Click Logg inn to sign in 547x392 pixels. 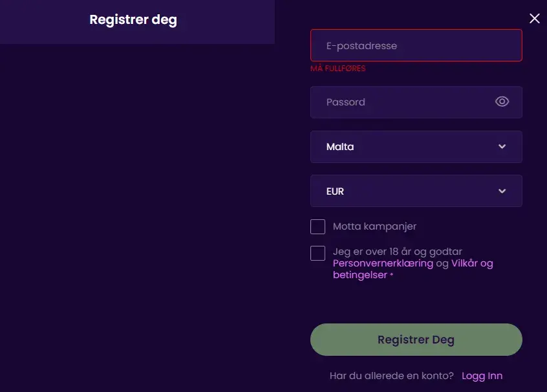click(x=482, y=376)
